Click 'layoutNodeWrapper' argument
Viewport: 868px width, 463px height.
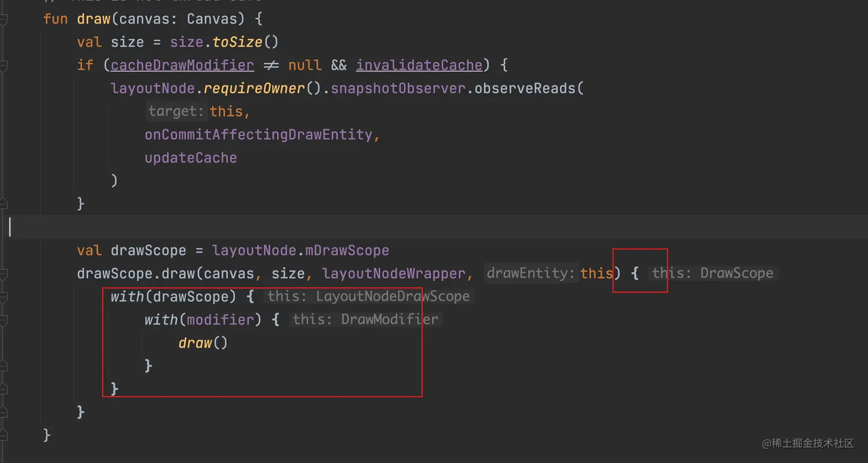tap(393, 273)
